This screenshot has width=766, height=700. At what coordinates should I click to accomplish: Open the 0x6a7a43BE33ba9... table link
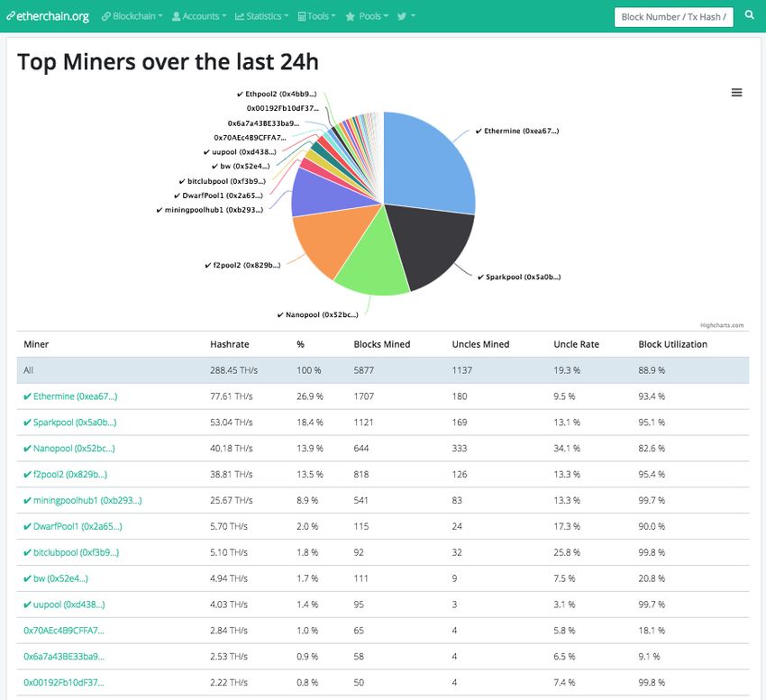64,656
